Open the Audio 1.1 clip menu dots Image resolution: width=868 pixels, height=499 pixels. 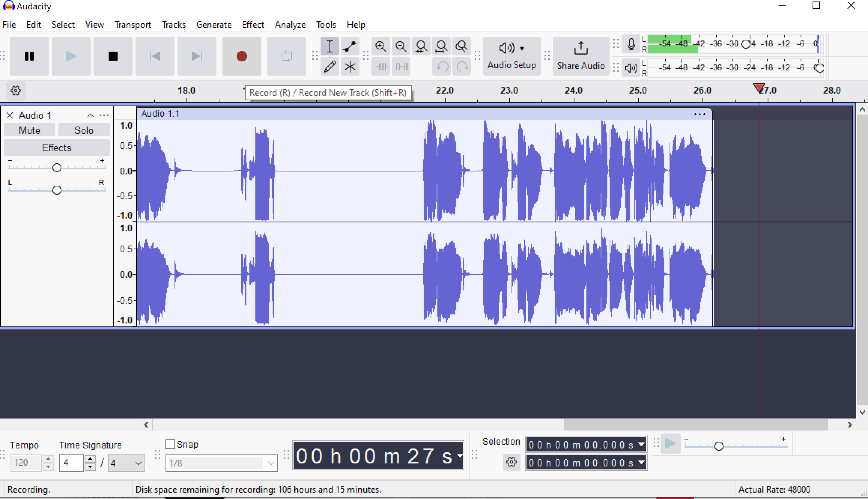pos(699,114)
